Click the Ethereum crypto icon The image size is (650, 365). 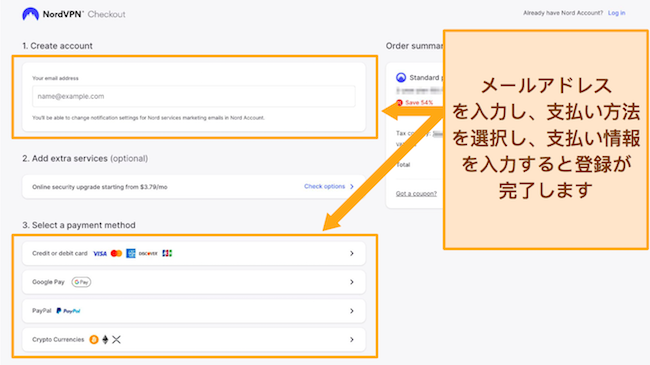pyautogui.click(x=105, y=340)
